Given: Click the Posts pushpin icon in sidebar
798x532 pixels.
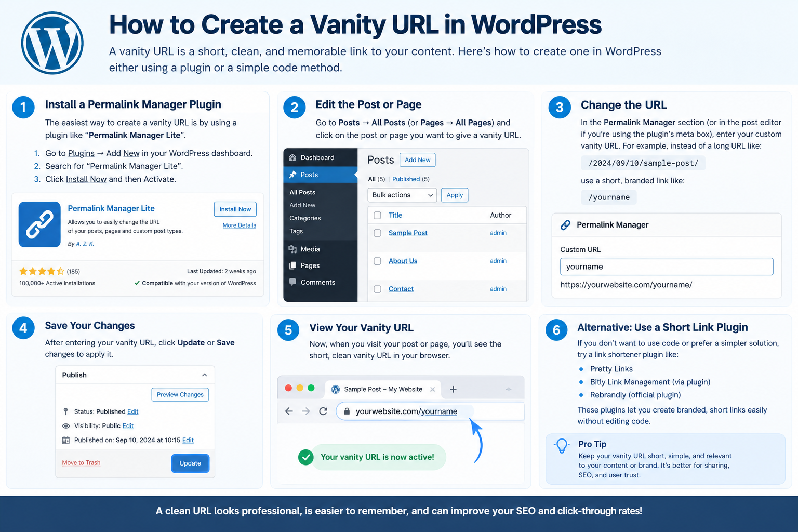Looking at the screenshot, I should click(x=292, y=175).
